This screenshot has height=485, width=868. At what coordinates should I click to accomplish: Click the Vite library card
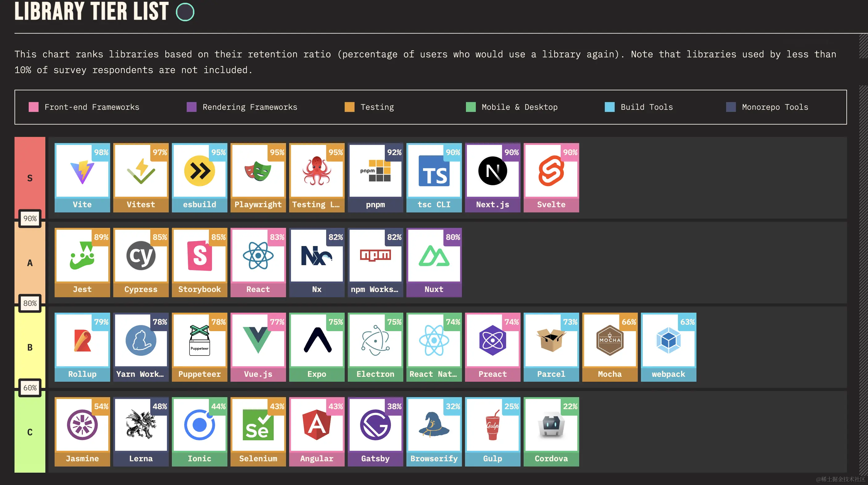pos(82,178)
